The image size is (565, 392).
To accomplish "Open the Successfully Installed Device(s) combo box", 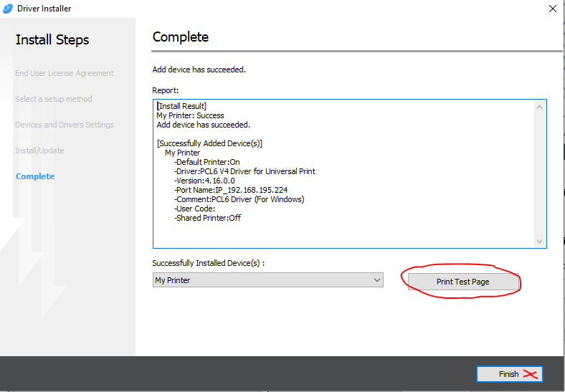I will 267,280.
